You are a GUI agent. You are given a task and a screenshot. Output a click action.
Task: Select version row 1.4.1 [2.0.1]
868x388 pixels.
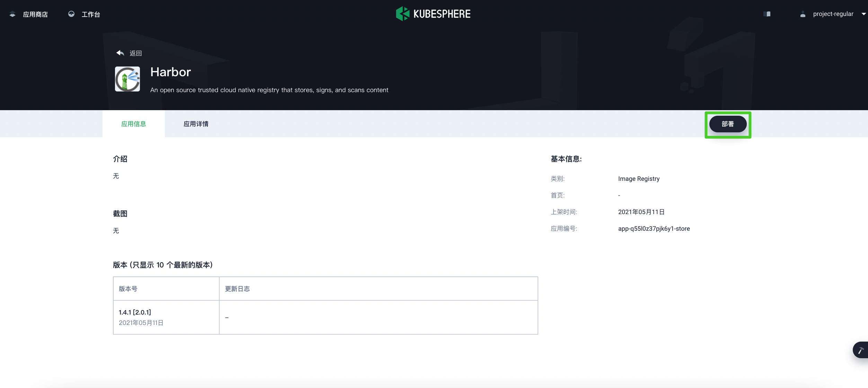135,312
